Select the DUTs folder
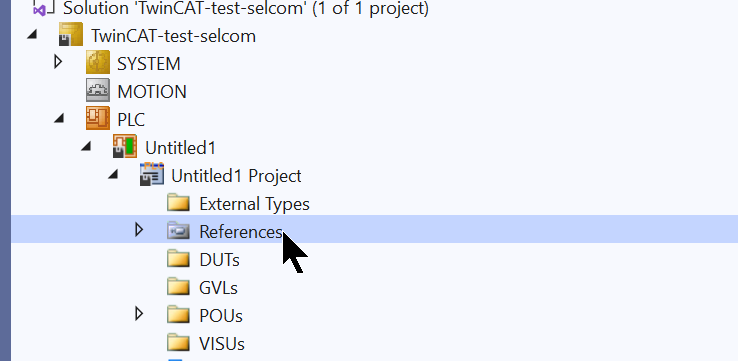This screenshot has width=738, height=361. click(219, 259)
